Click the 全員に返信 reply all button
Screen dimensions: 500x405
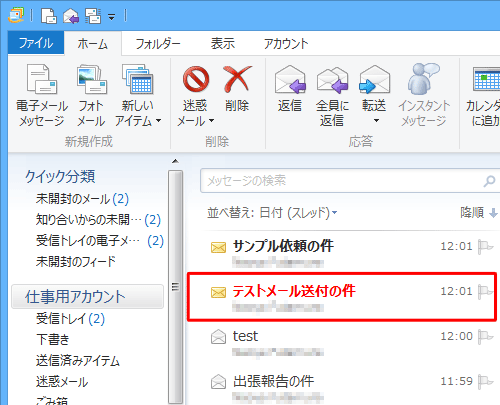point(332,96)
